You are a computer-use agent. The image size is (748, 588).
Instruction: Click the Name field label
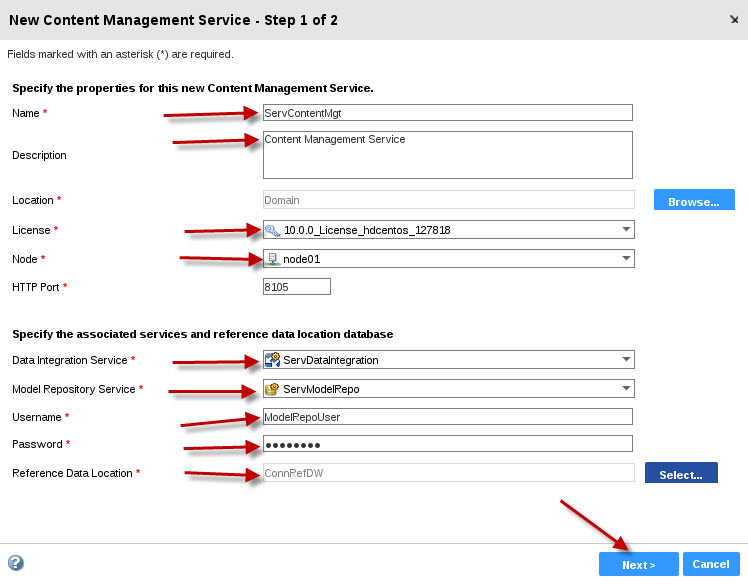point(26,113)
